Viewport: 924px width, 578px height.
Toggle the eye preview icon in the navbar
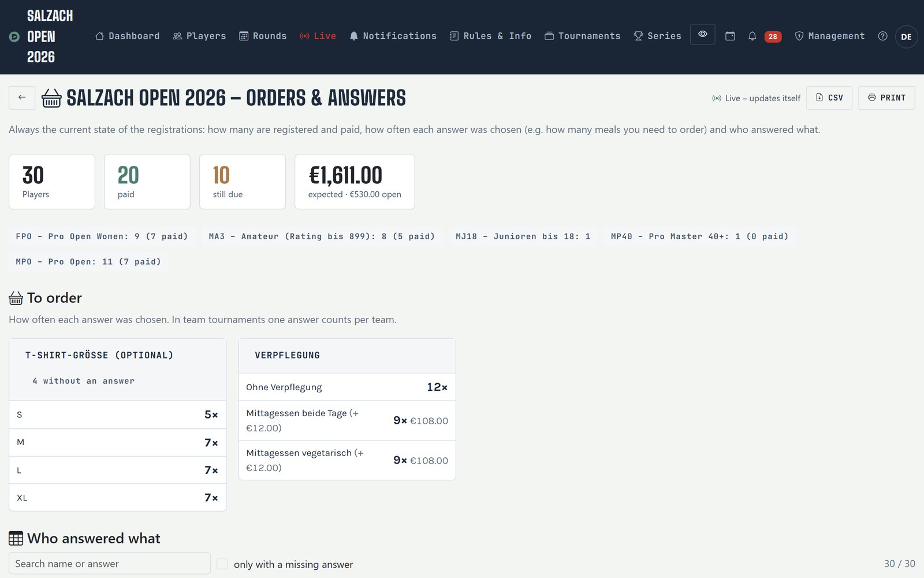[x=703, y=35]
